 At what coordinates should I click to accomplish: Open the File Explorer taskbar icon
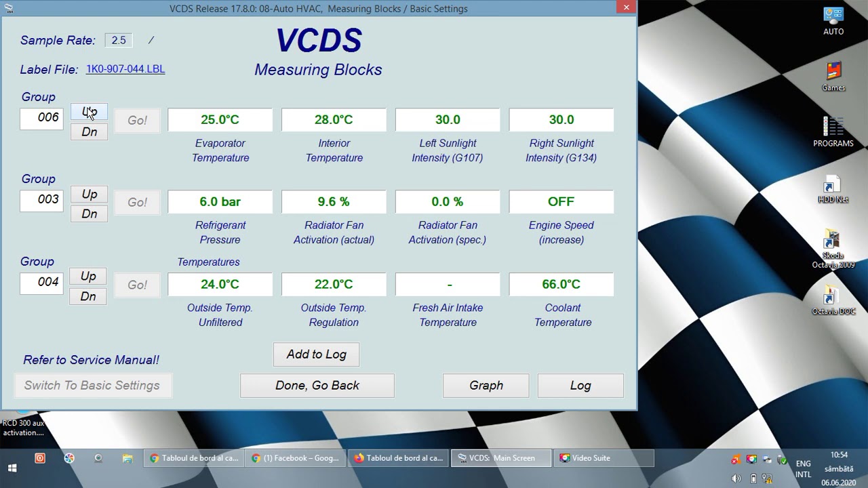click(x=127, y=458)
